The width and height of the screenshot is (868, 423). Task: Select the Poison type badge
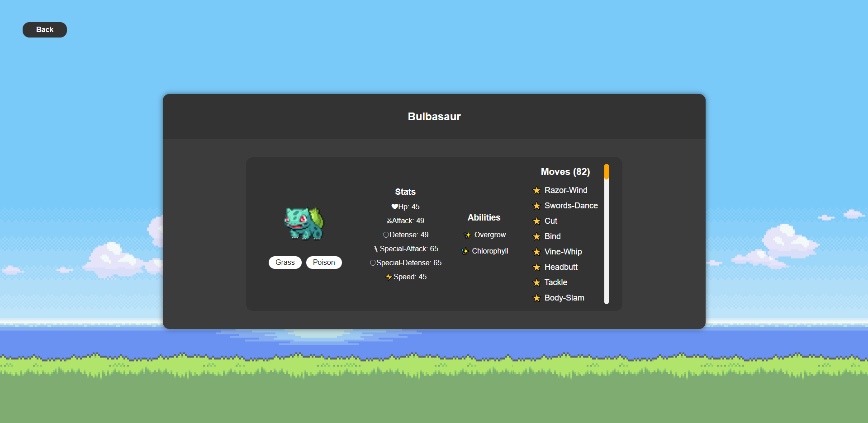point(324,262)
